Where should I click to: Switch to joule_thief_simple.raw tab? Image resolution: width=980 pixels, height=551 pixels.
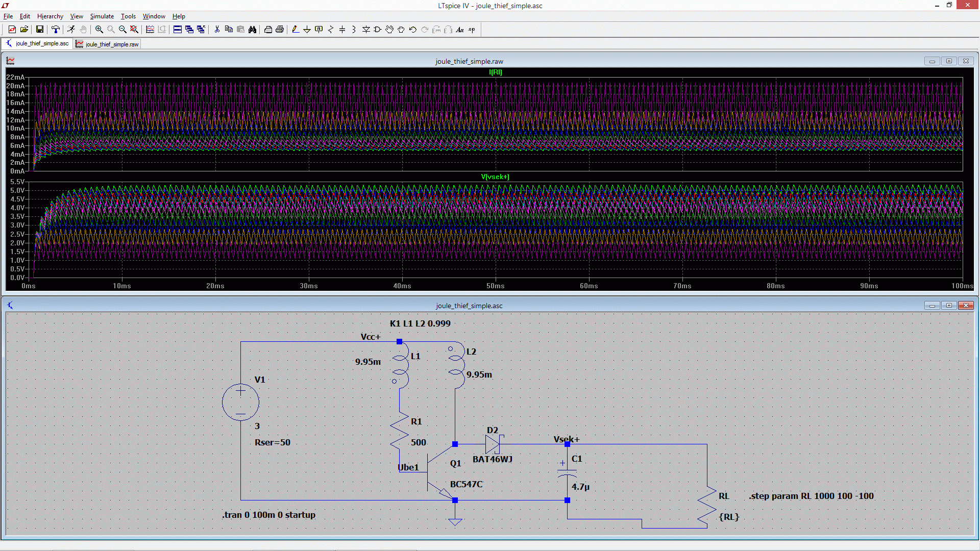tap(107, 44)
